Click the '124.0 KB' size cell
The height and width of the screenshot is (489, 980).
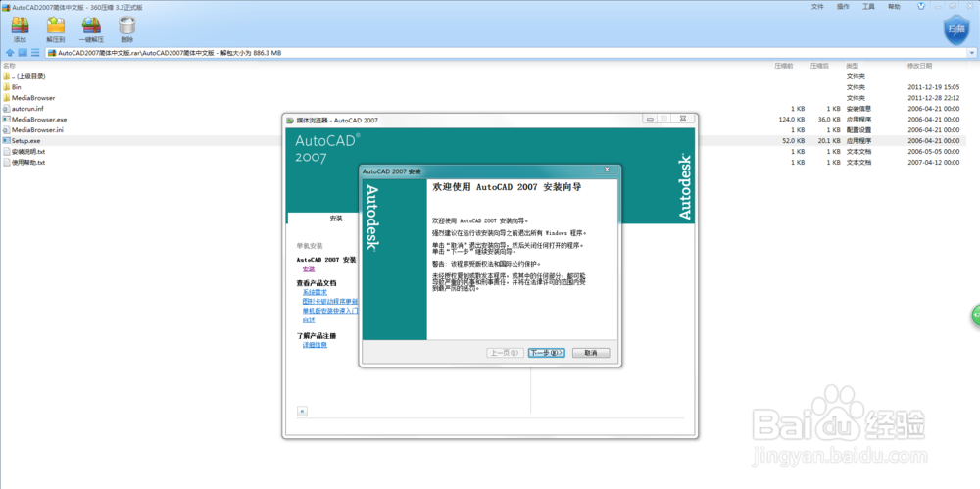point(791,119)
